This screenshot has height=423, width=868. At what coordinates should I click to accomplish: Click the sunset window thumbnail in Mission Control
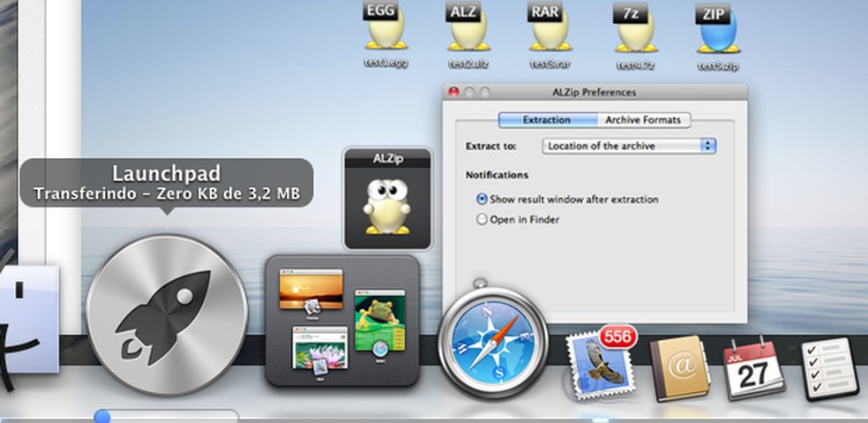tap(311, 289)
